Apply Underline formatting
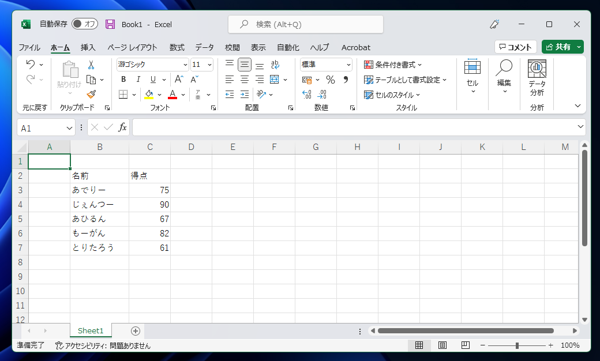The width and height of the screenshot is (600, 361). pos(153,79)
